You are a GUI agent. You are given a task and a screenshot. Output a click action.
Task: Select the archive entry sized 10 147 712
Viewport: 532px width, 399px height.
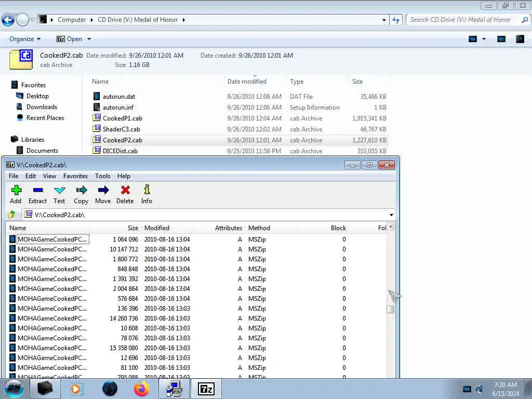196,249
